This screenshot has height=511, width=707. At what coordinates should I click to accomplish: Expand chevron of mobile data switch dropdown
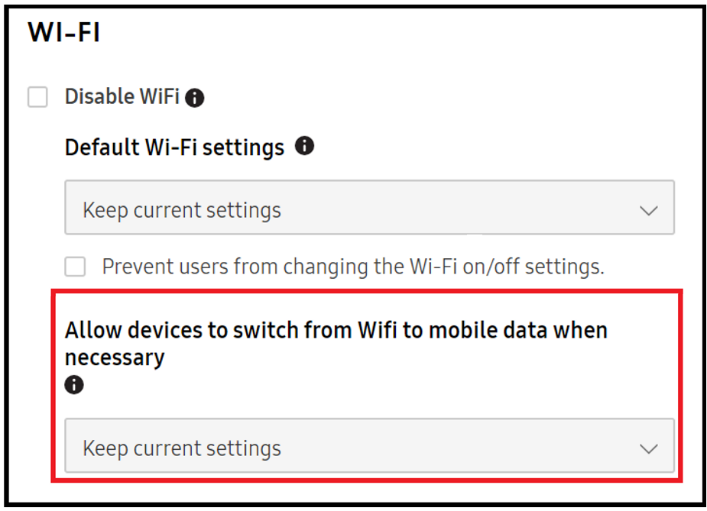[x=648, y=449]
